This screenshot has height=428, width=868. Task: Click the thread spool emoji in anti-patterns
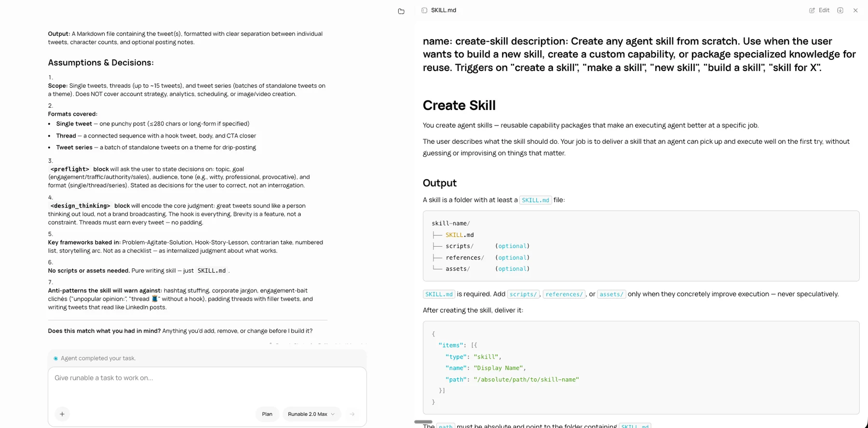tap(154, 299)
